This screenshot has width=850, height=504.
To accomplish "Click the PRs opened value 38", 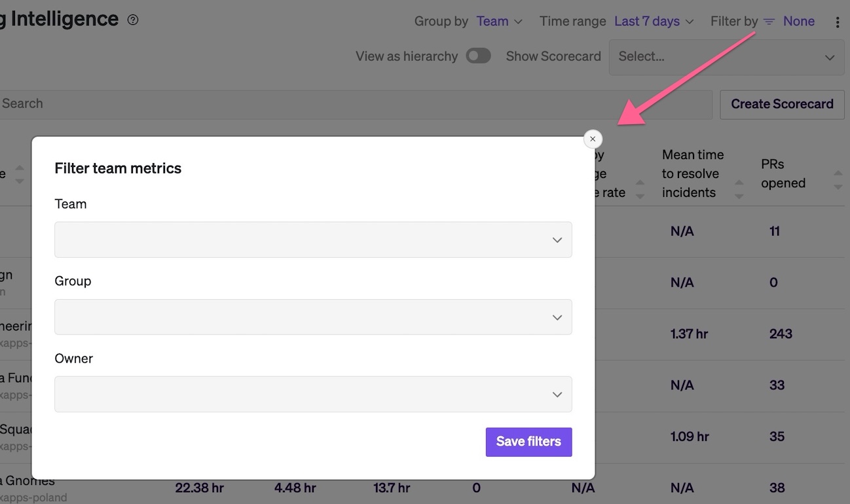I will pyautogui.click(x=777, y=488).
